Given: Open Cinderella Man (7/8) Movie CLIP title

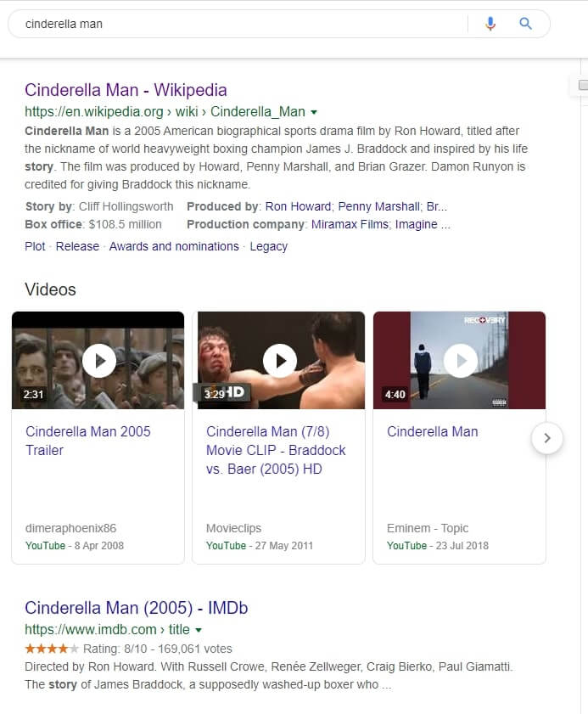Looking at the screenshot, I should (276, 450).
